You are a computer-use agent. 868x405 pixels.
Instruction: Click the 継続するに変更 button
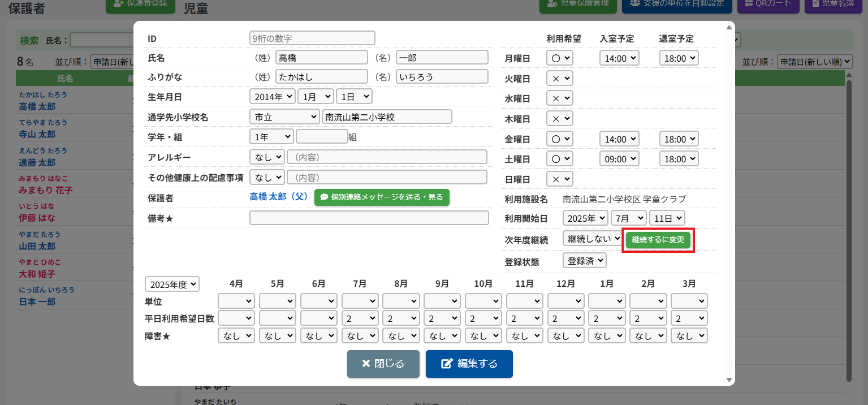(x=658, y=240)
